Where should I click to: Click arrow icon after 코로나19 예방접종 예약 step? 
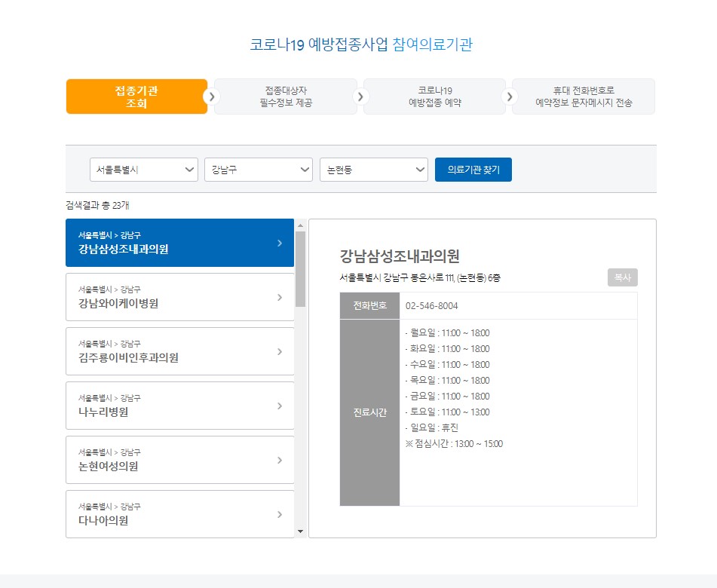510,96
